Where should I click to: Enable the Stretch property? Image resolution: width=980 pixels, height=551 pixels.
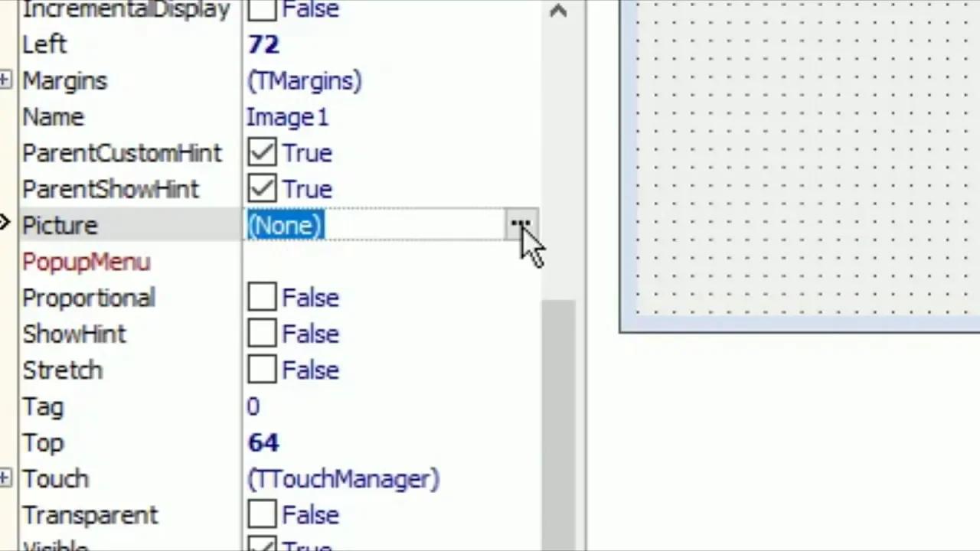262,370
